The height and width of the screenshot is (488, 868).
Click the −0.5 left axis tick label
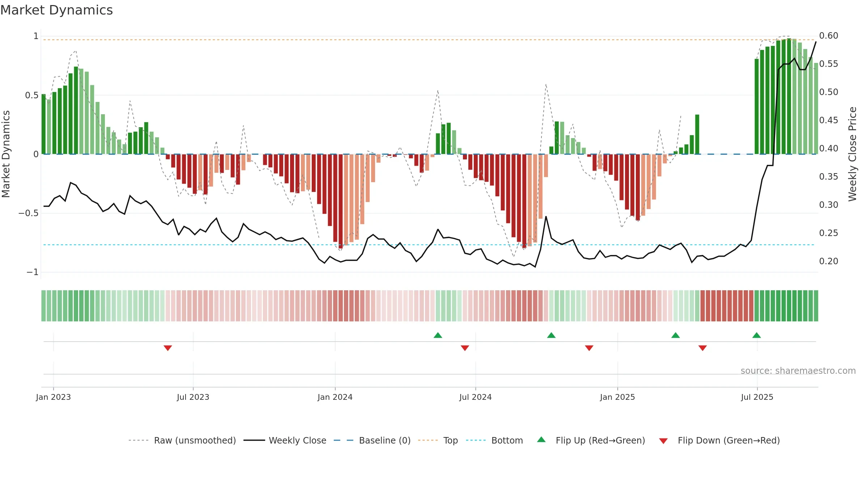coord(28,213)
